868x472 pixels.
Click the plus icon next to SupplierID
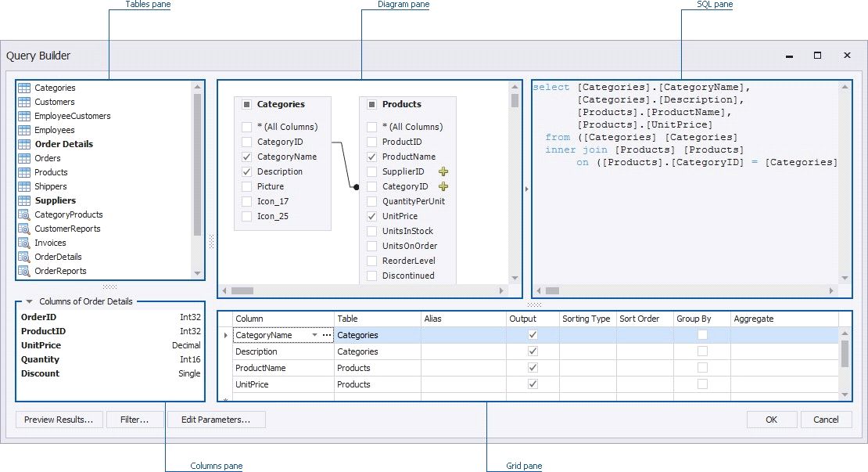(443, 171)
